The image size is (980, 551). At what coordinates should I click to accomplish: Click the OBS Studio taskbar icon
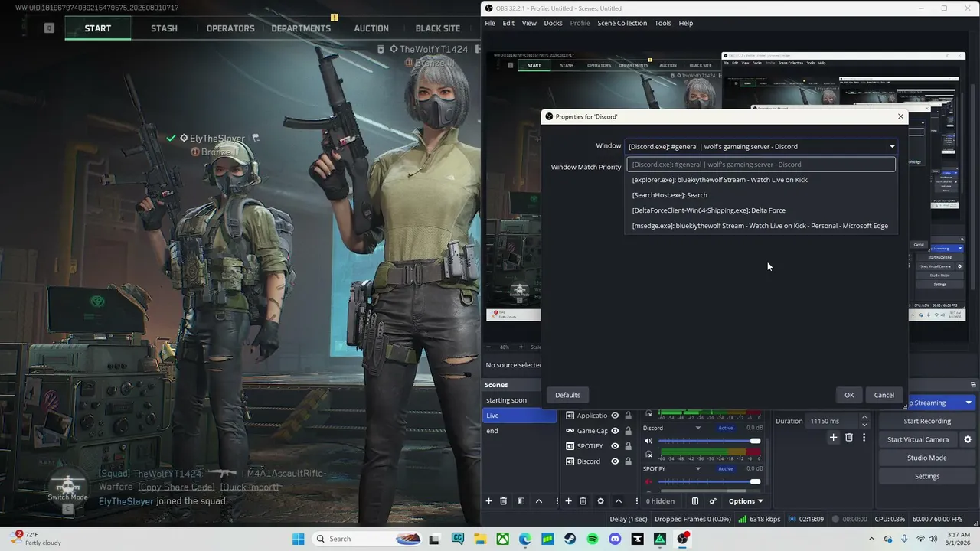pyautogui.click(x=682, y=539)
